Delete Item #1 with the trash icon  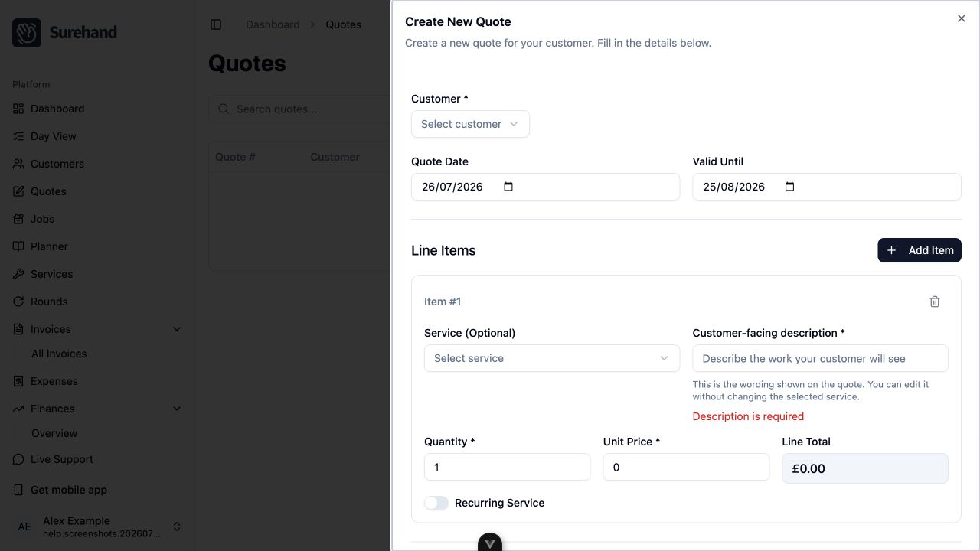(x=935, y=302)
